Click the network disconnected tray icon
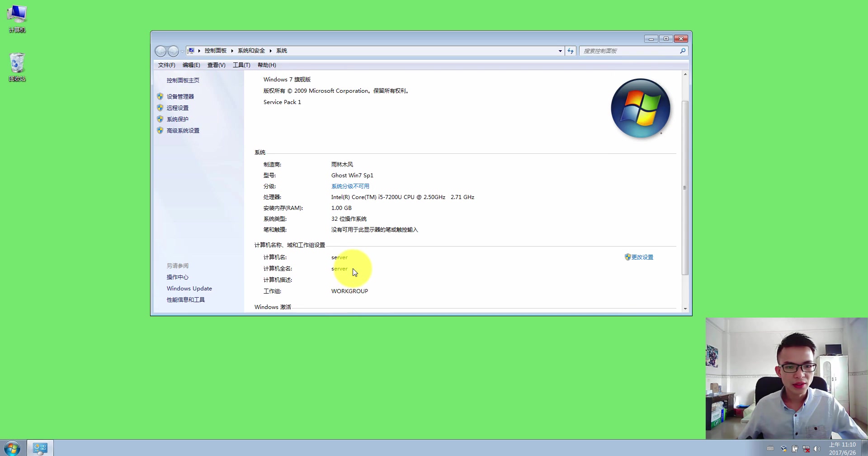 coord(806,449)
